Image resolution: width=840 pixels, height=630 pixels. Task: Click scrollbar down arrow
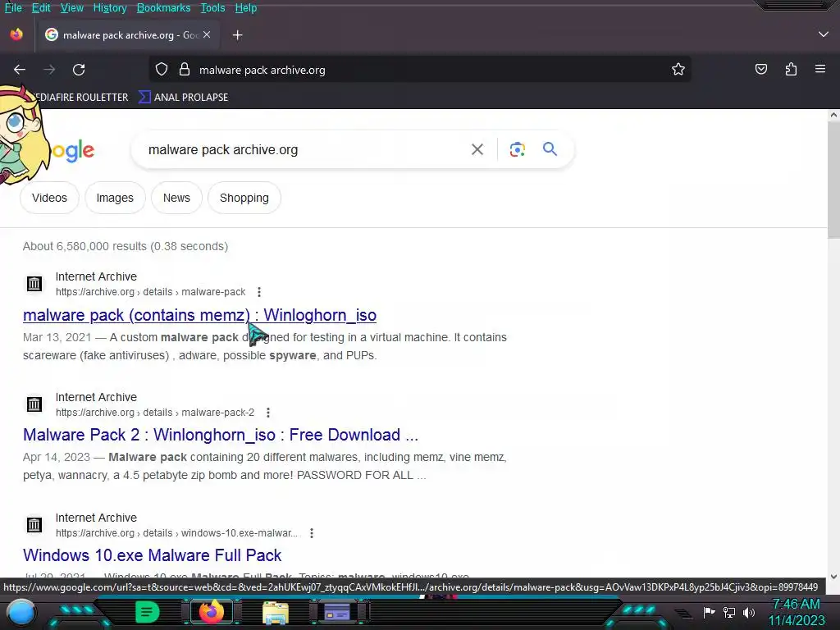[833, 577]
